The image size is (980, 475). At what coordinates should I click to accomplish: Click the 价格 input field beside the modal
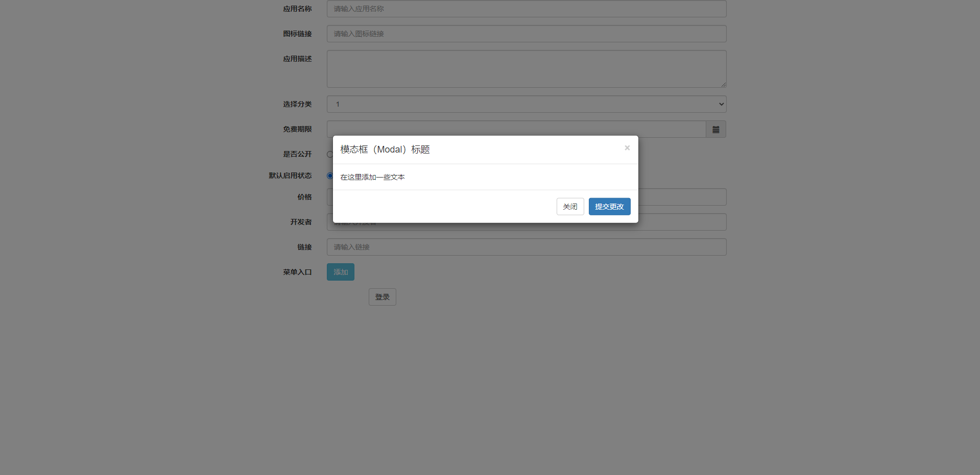click(682, 197)
